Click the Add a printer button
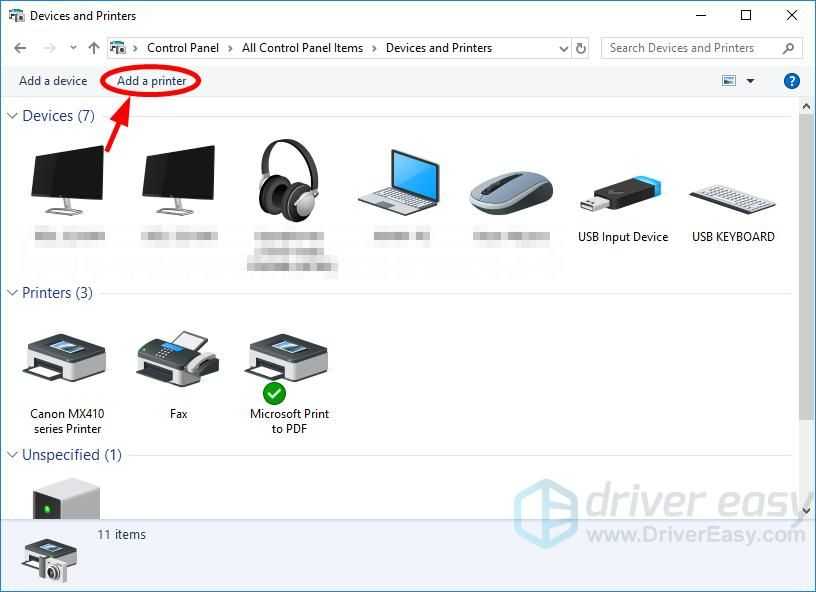Viewport: 816px width, 592px height. click(x=151, y=81)
